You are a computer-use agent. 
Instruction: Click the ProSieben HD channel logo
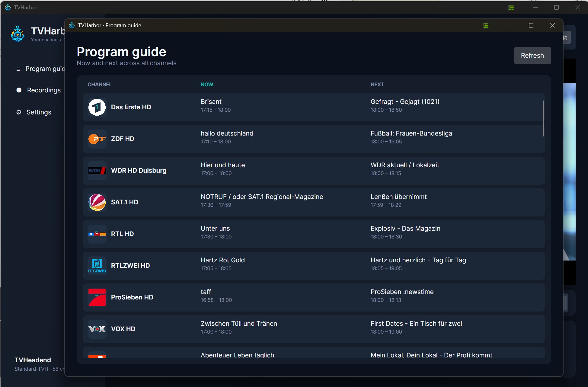point(97,297)
